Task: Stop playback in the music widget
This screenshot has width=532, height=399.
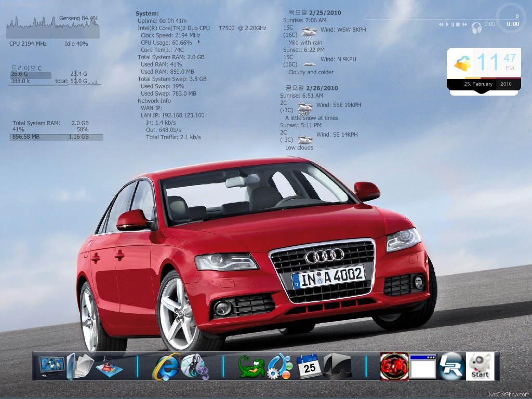Action: coord(458,24)
